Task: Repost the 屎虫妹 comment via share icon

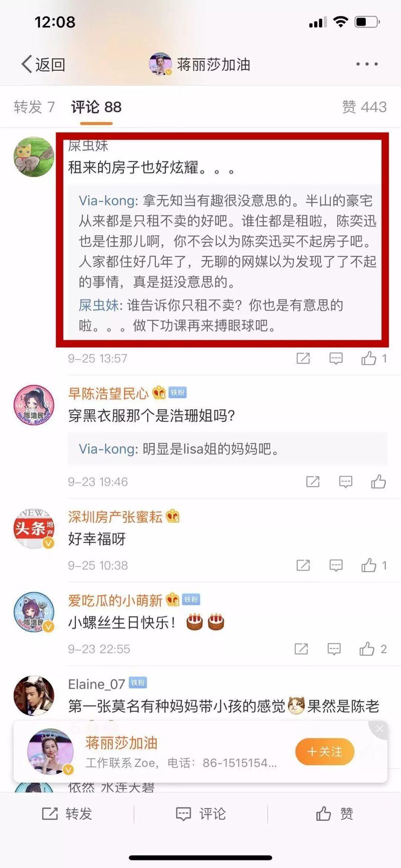Action: click(x=303, y=358)
